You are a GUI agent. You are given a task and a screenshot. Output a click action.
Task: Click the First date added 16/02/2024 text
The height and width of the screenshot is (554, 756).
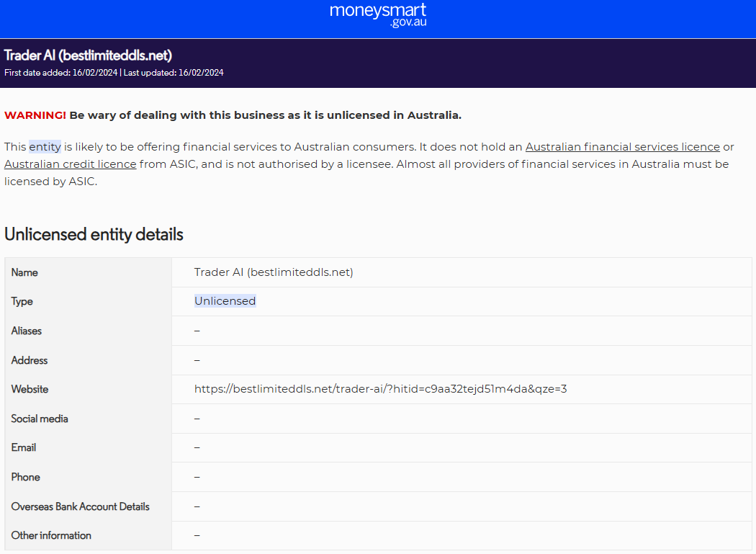[60, 73]
